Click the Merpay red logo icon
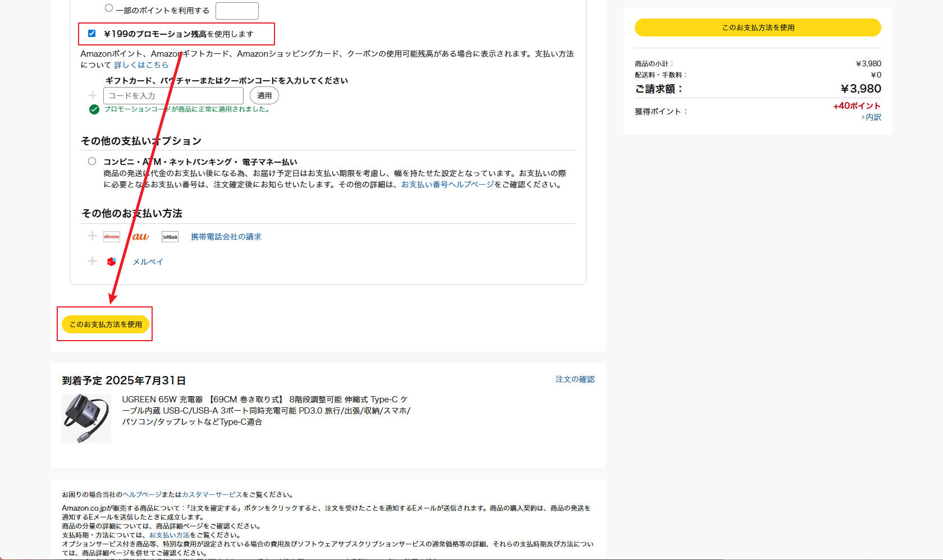 pos(112,261)
